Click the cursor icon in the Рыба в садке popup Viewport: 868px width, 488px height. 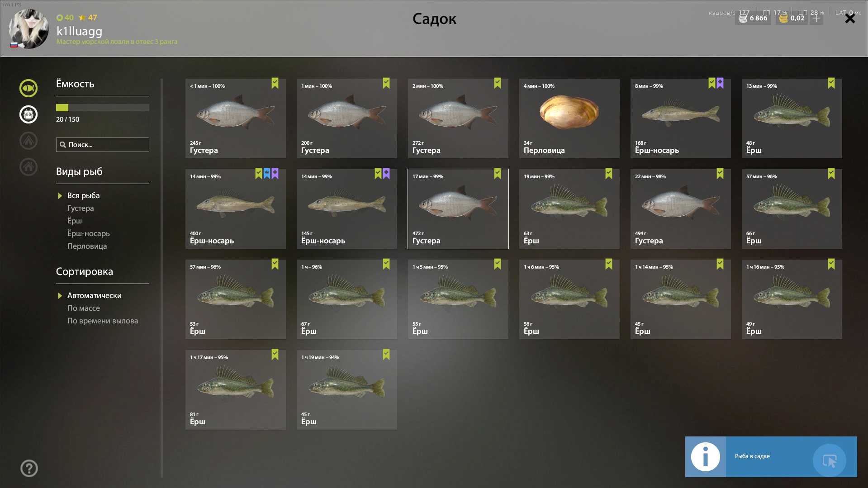point(830,461)
